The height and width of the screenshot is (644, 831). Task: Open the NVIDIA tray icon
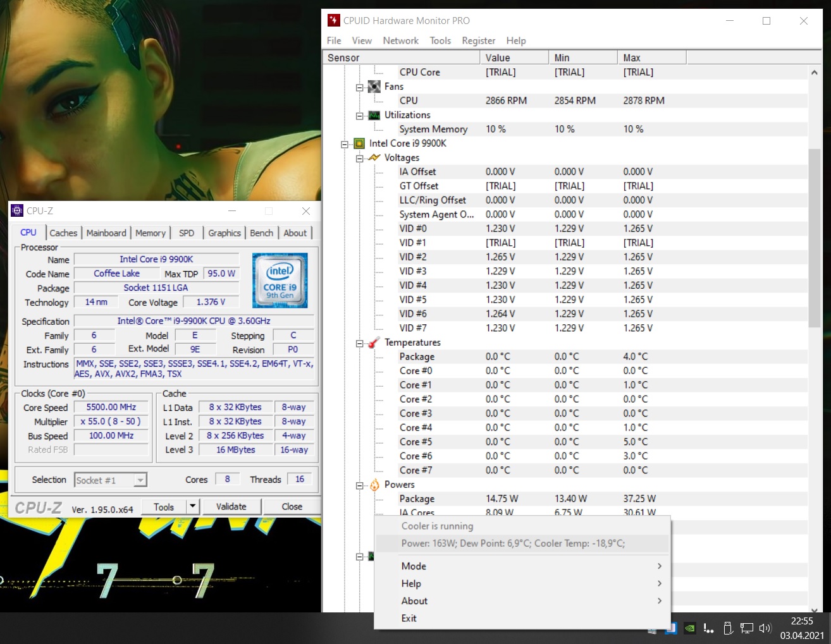click(x=690, y=628)
